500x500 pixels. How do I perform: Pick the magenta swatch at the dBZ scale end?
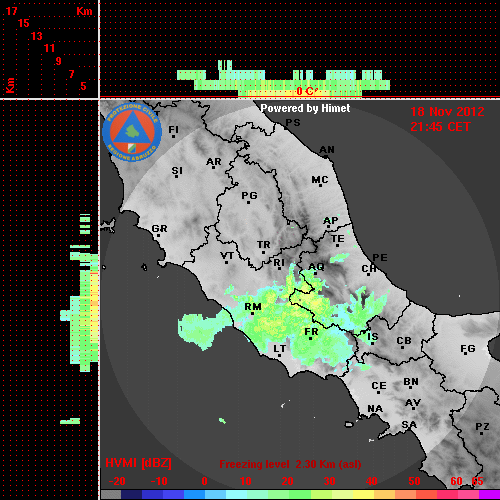coord(489,495)
